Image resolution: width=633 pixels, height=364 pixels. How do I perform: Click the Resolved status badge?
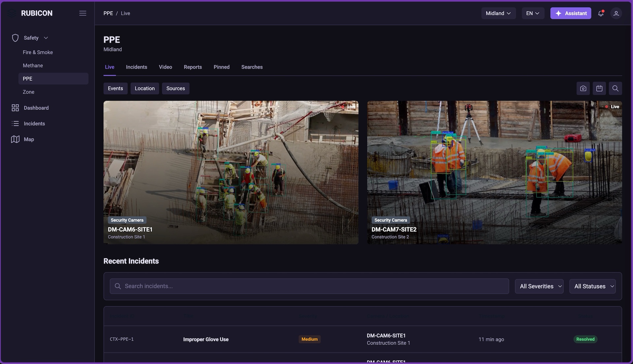[x=585, y=339]
